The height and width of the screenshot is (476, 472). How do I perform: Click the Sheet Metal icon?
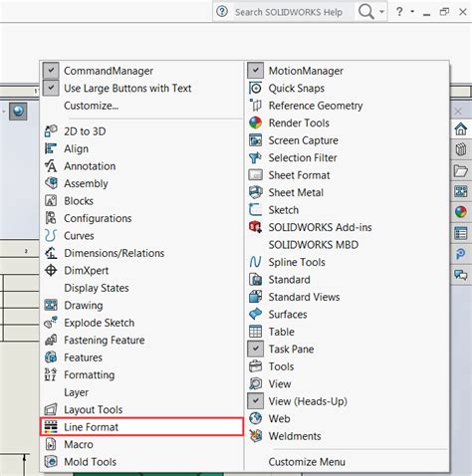coord(255,192)
